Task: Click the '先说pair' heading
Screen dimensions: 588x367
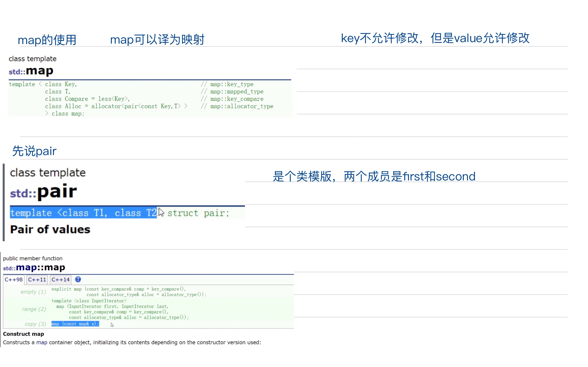Action: 34,151
